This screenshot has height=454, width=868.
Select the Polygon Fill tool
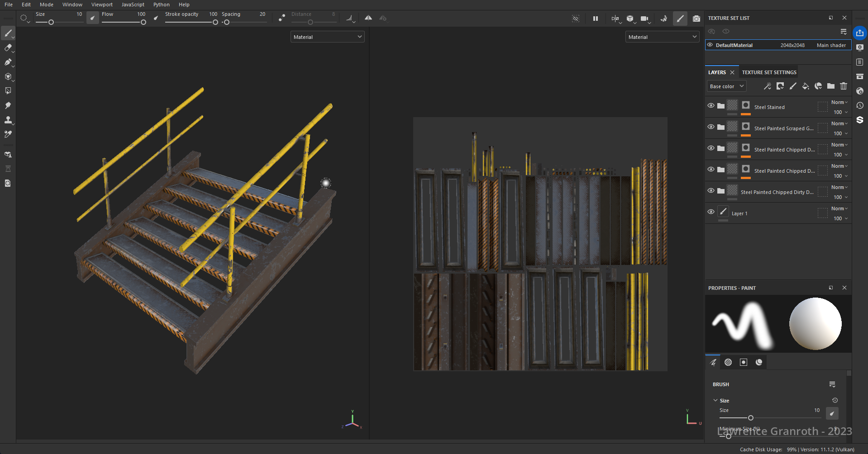pos(8,91)
